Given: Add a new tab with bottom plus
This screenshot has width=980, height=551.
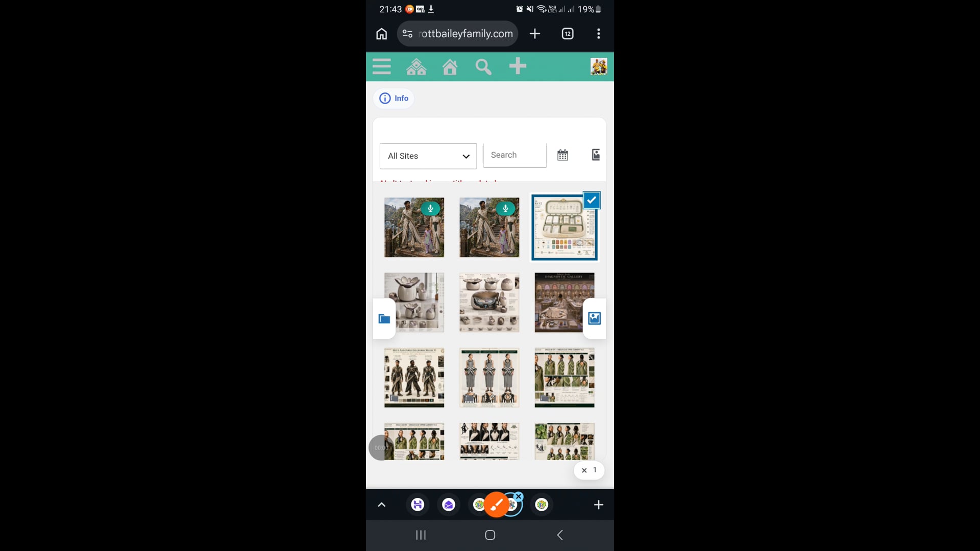Looking at the screenshot, I should 598,505.
